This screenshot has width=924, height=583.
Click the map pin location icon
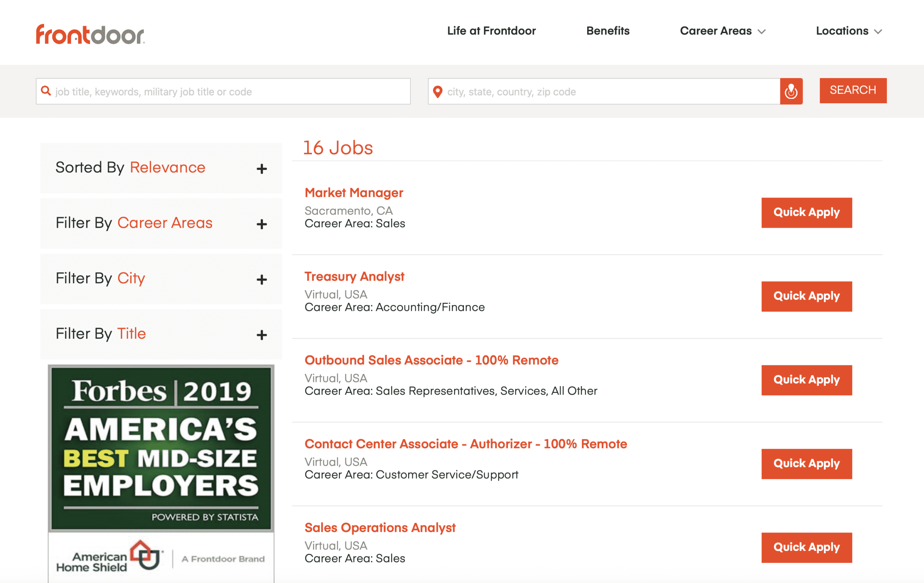coord(437,92)
